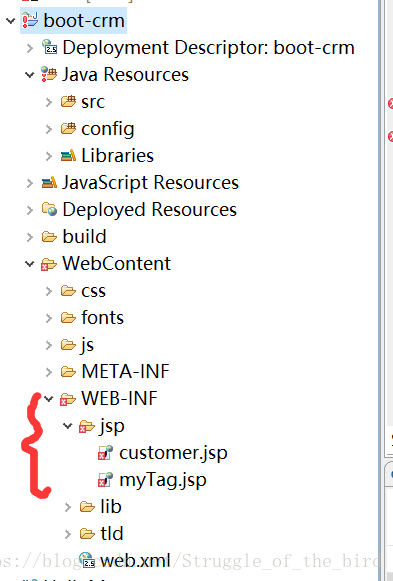Expand the Deployment Descriptor node
Image resolution: width=393 pixels, height=581 pixels.
[x=30, y=48]
